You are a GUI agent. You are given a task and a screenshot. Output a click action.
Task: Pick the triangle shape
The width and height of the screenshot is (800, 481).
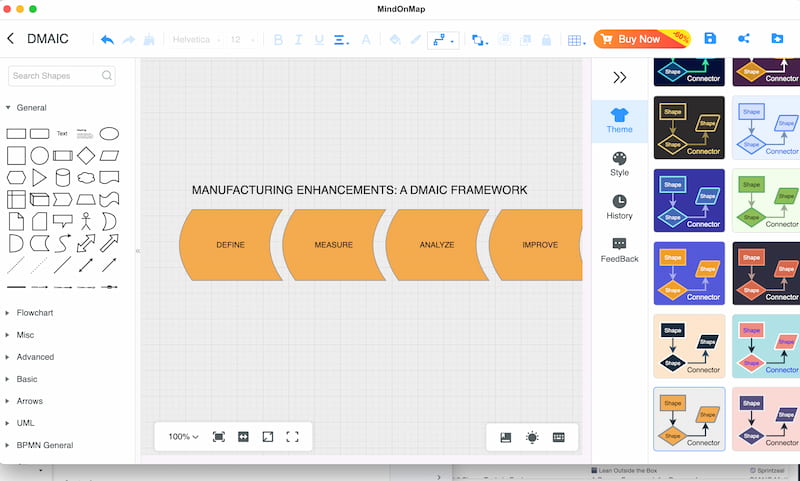click(x=39, y=178)
